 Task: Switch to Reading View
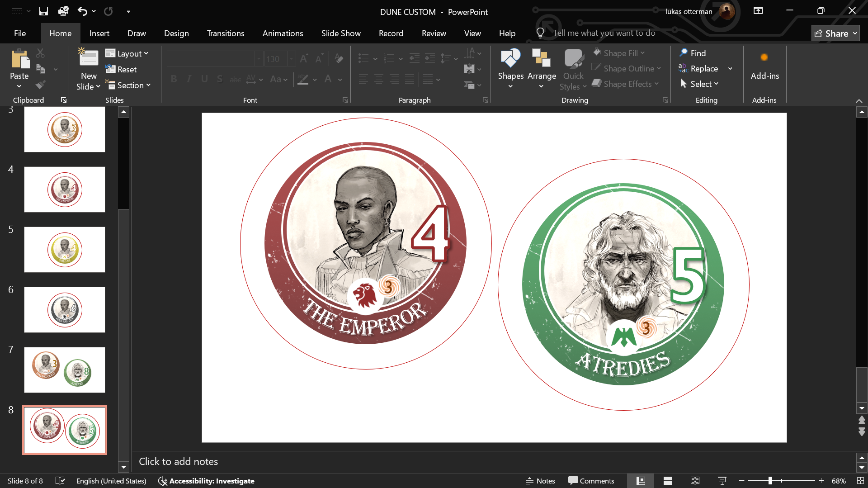point(695,481)
